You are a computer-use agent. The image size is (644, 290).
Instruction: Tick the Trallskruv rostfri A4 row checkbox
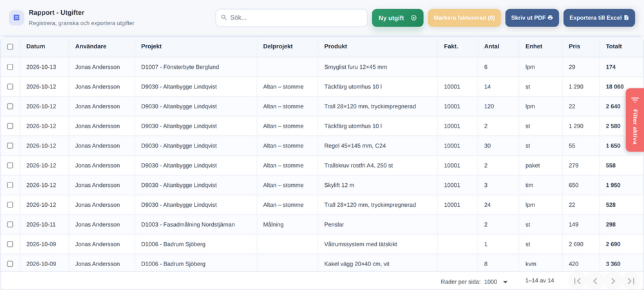(10, 166)
